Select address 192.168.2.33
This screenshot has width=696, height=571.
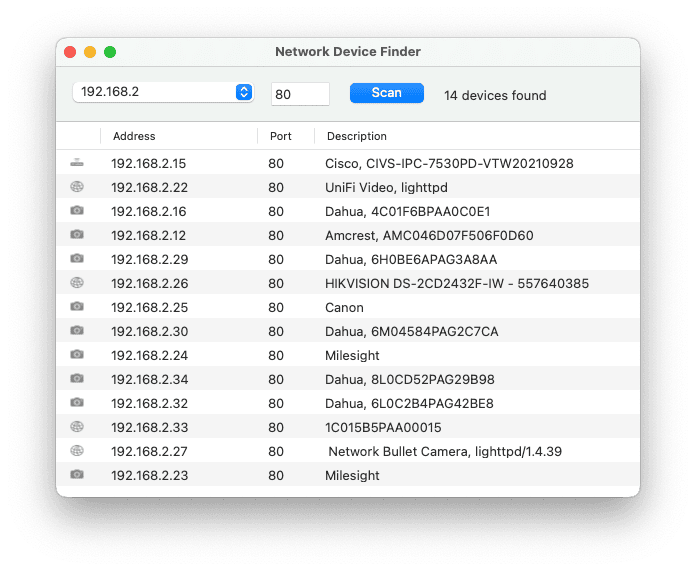click(x=149, y=428)
